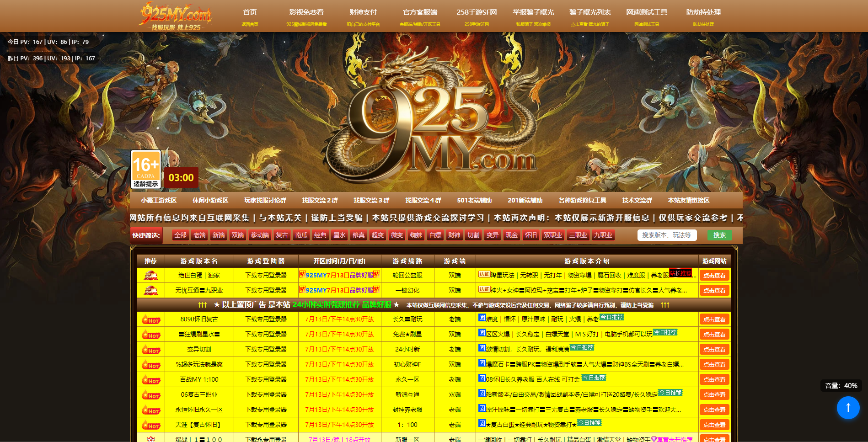Image resolution: width=868 pixels, height=442 pixels.
Task: Go to 休闲小游戏区 link
Action: tap(210, 200)
